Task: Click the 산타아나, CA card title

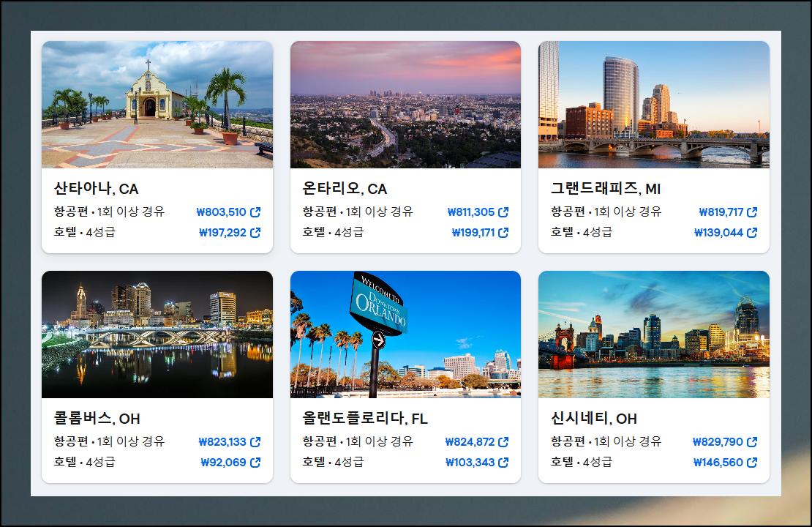Action: click(x=97, y=189)
